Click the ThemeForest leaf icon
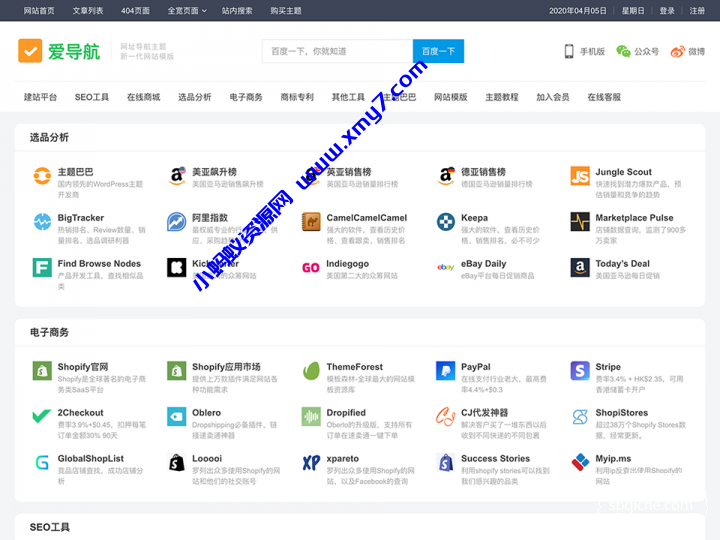Image resolution: width=720 pixels, height=540 pixels. [x=311, y=371]
